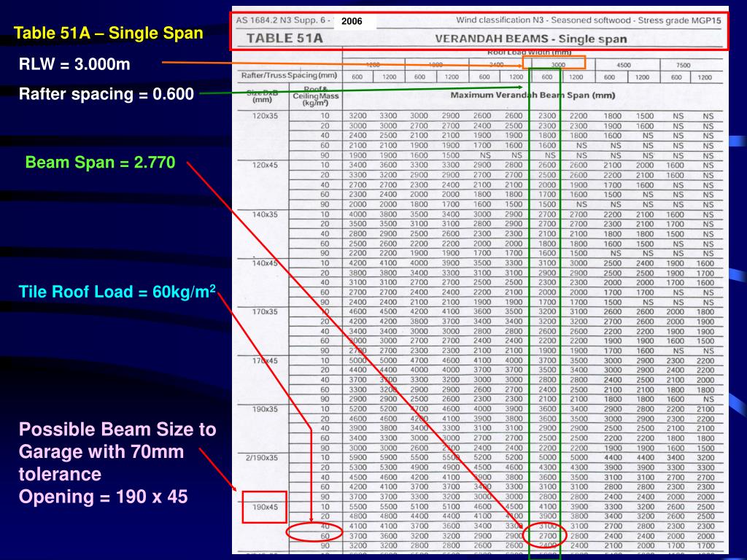
Task: Select the "AS 1684.2 N3 Supp. 6" reference text
Action: pyautogui.click(x=281, y=20)
